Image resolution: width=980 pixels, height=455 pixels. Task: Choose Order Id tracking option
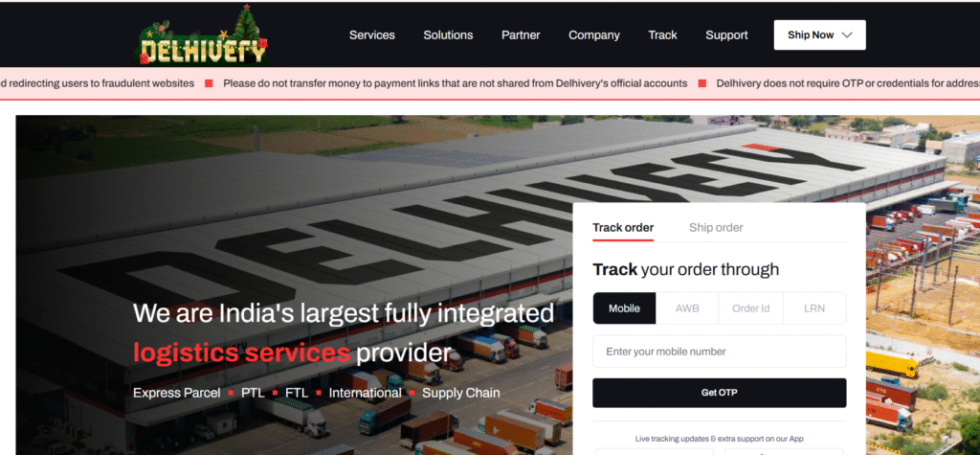750,307
